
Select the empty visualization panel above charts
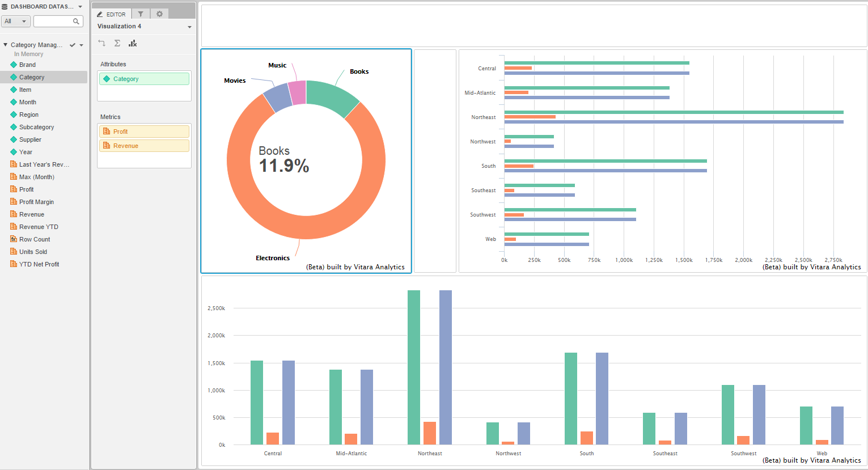(x=534, y=26)
